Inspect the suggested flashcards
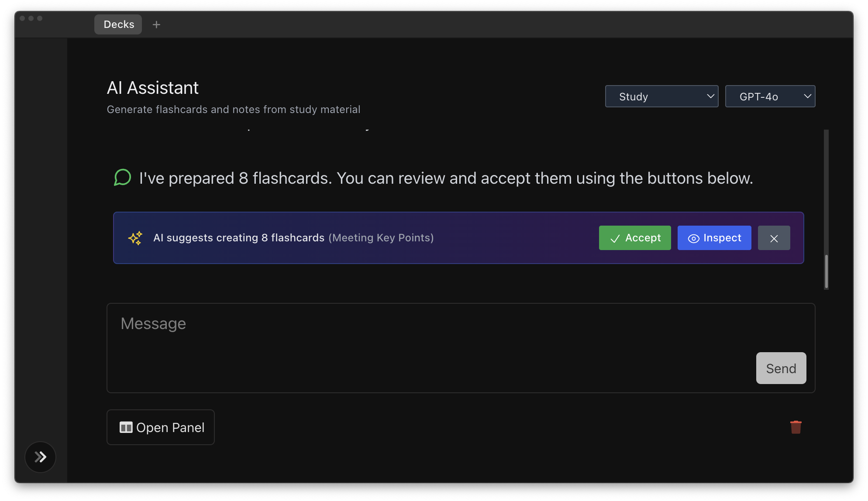Viewport: 868px width, 501px height. [x=714, y=238]
